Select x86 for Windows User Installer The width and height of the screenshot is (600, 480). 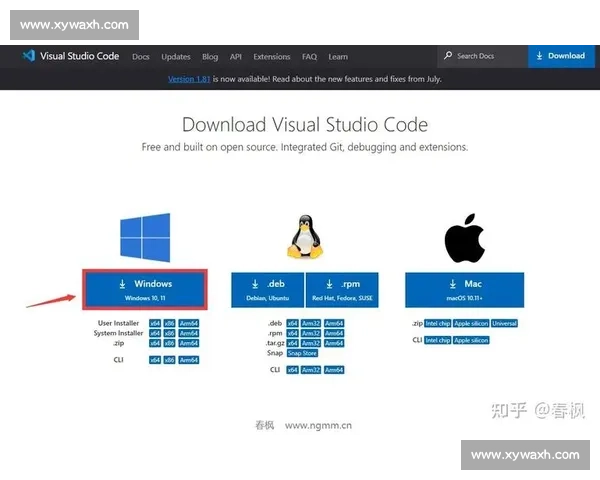pos(170,323)
